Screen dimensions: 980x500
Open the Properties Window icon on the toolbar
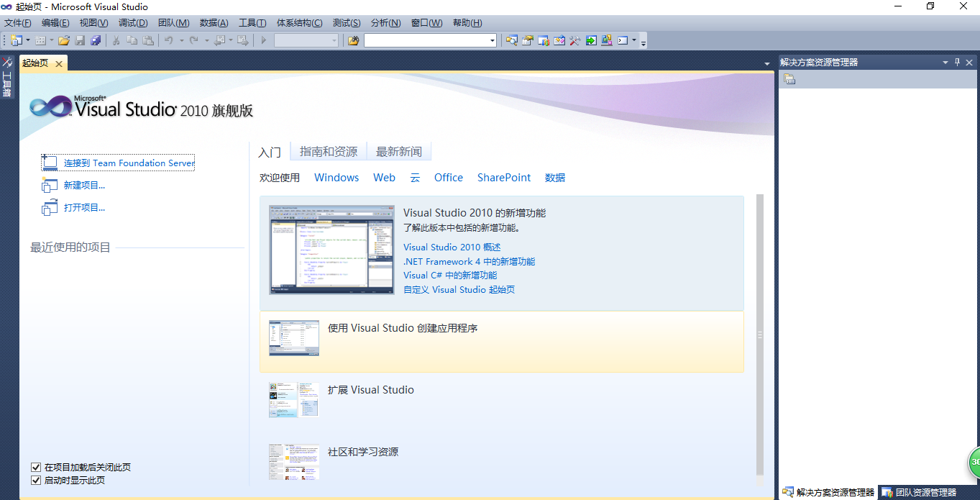[529, 40]
